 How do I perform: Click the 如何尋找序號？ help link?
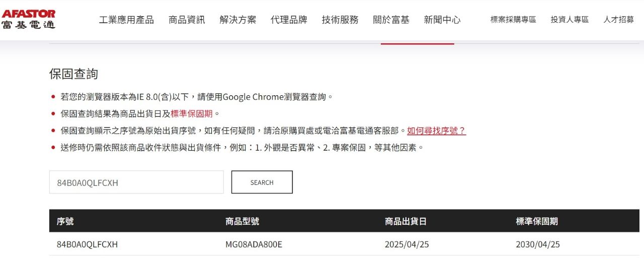(x=436, y=130)
